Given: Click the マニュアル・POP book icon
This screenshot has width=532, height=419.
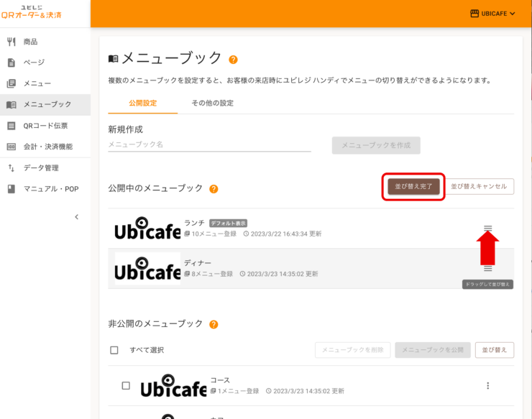Looking at the screenshot, I should point(12,189).
